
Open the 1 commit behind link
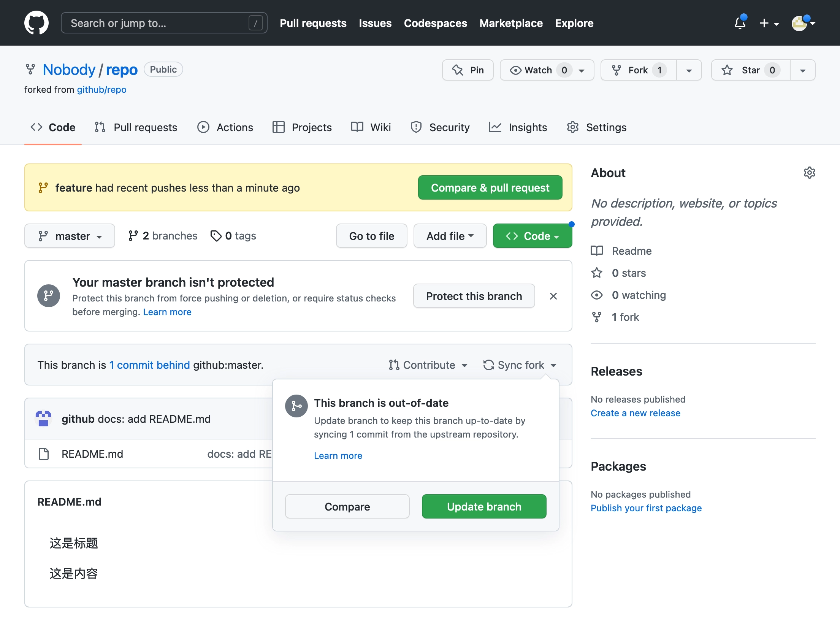pyautogui.click(x=149, y=365)
